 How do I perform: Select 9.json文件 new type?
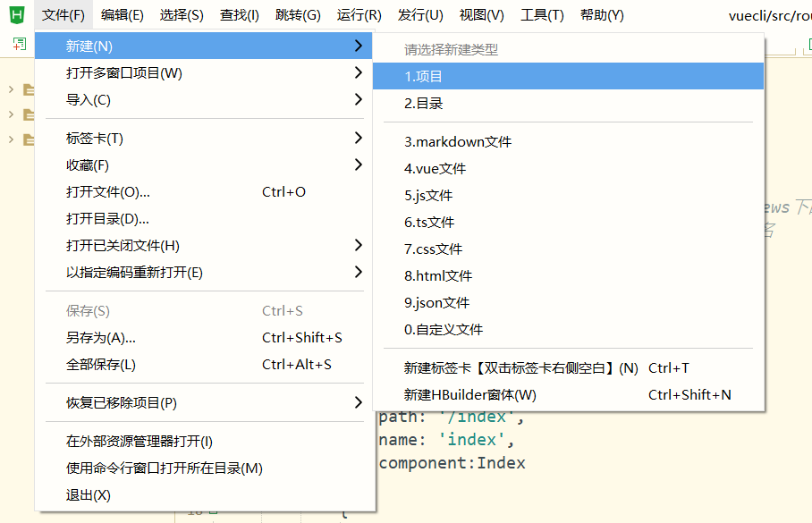coord(568,303)
